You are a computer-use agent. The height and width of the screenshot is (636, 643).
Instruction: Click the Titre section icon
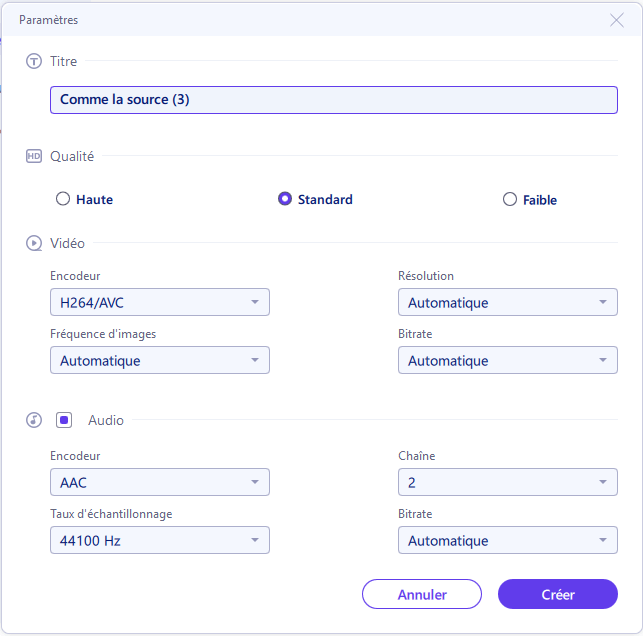34,61
